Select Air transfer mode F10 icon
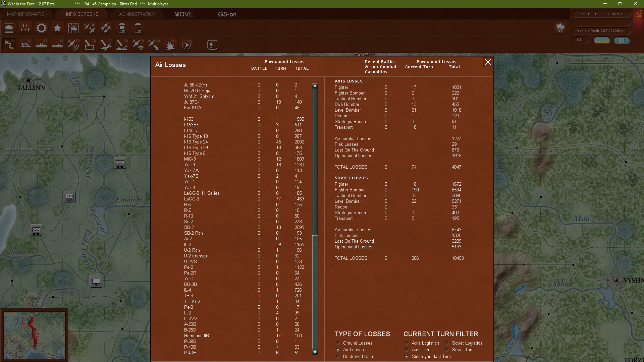Image resolution: width=644 pixels, height=362 pixels. 154,45
